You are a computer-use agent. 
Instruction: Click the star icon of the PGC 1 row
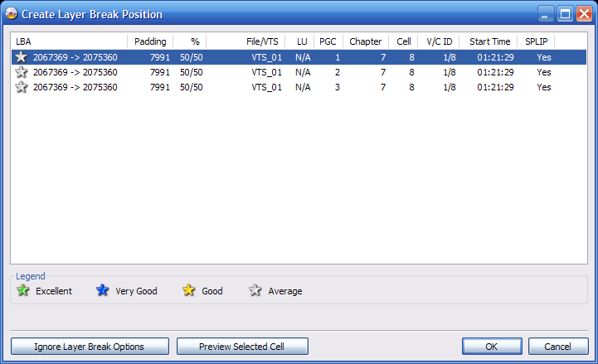(22, 57)
